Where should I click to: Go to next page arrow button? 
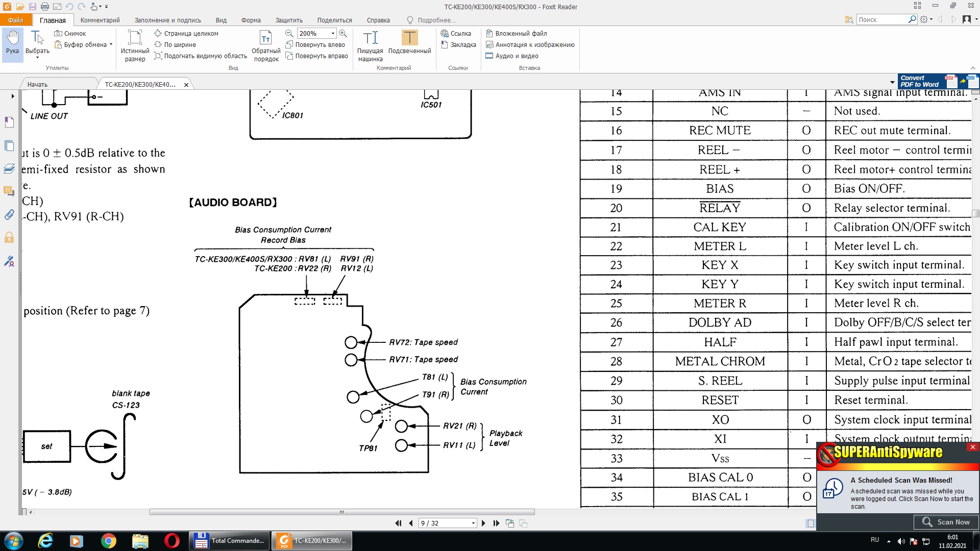tap(483, 523)
